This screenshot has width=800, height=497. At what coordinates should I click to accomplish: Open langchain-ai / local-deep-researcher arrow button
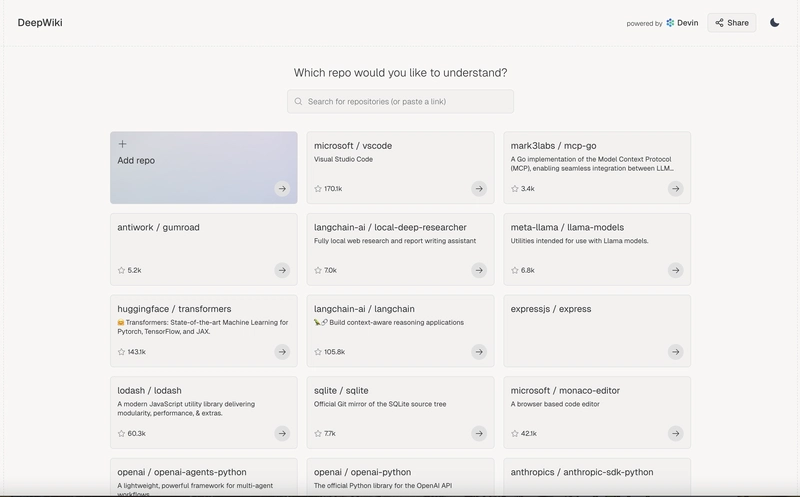click(x=479, y=270)
